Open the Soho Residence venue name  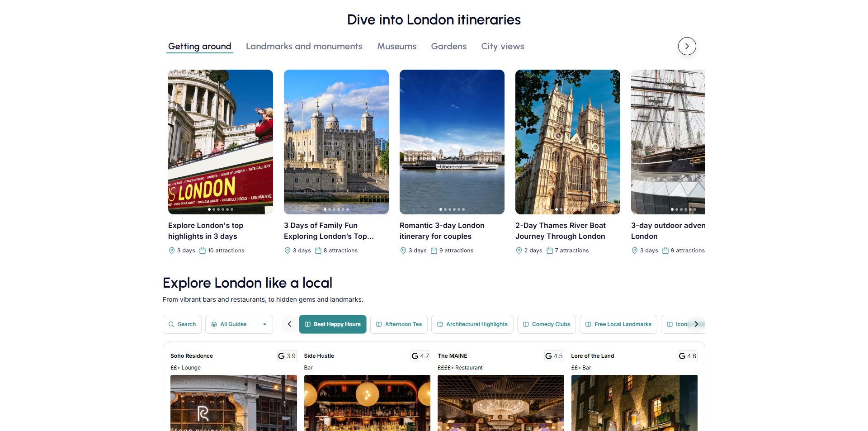(192, 356)
